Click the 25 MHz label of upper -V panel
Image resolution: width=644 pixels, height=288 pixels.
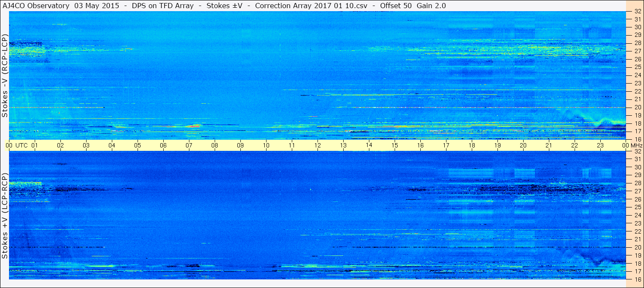(x=637, y=67)
